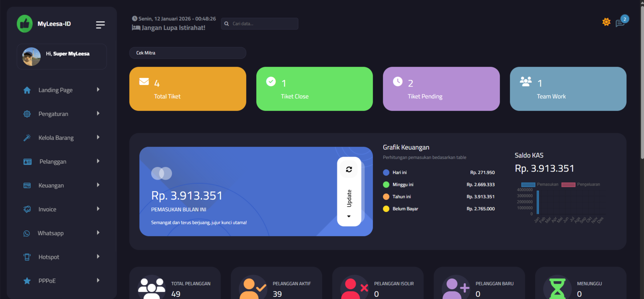Click the MyLeesa-ID thumbs-up logo
Image resolution: width=644 pixels, height=299 pixels.
[25, 24]
